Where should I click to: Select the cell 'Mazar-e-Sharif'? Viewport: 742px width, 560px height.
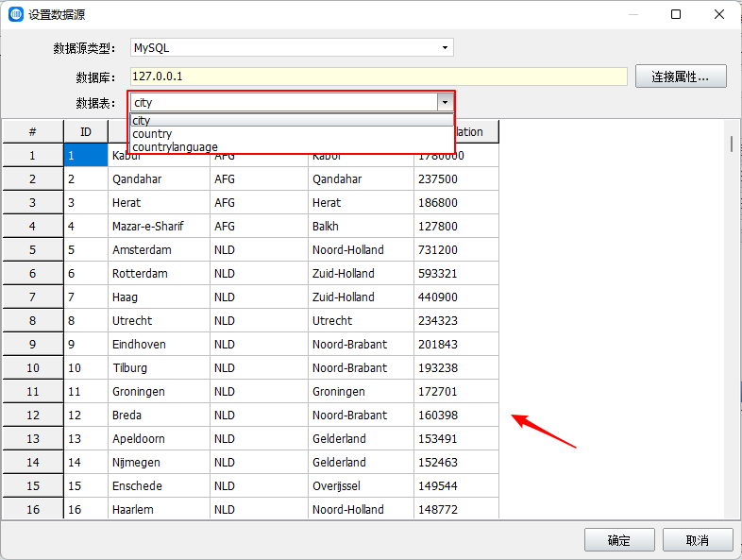159,227
